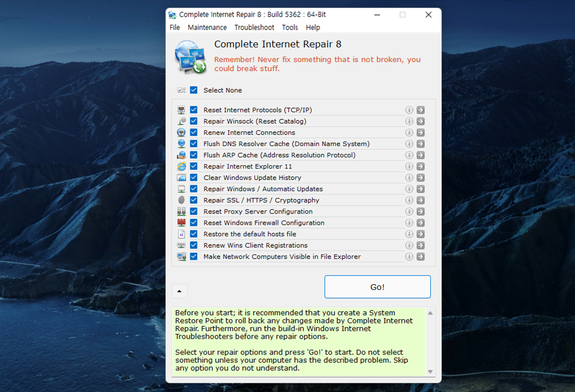Uncheck Repair SSL / HTTPS / Cryptography
575x392 pixels.
coord(194,200)
